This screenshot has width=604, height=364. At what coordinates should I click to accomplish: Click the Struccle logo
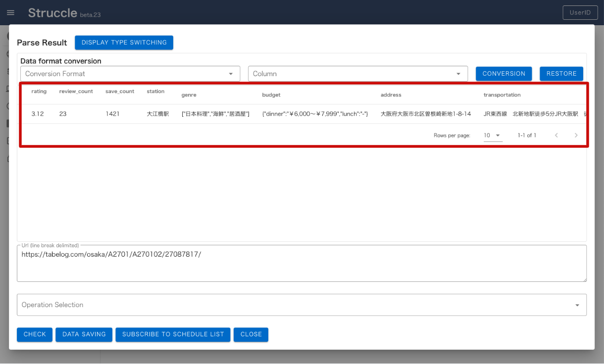pos(52,12)
